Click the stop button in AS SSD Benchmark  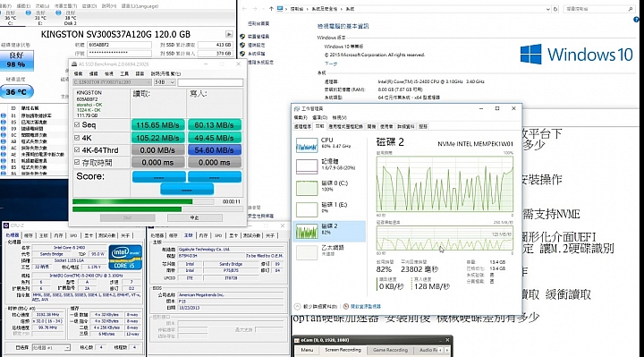(x=195, y=217)
